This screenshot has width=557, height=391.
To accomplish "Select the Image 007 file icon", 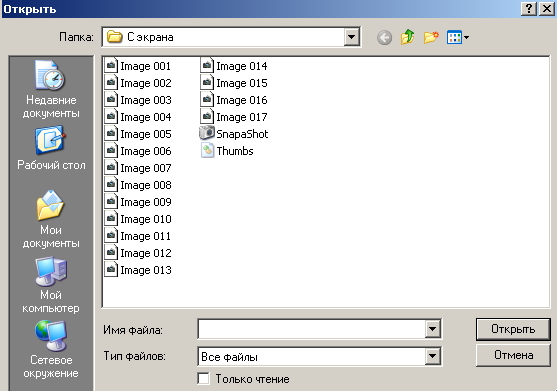I will coord(111,168).
